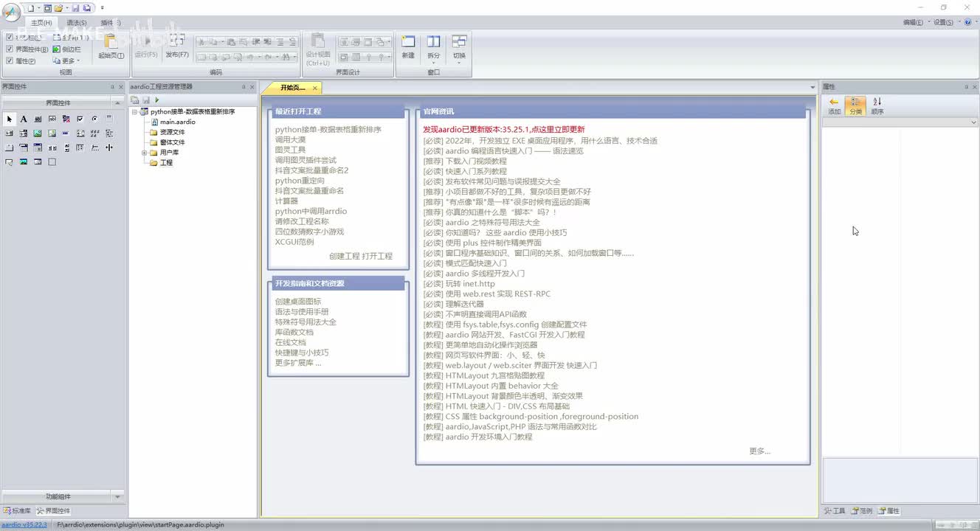Open 设计视图 (Ctrl+U) in ribbon

[x=318, y=49]
